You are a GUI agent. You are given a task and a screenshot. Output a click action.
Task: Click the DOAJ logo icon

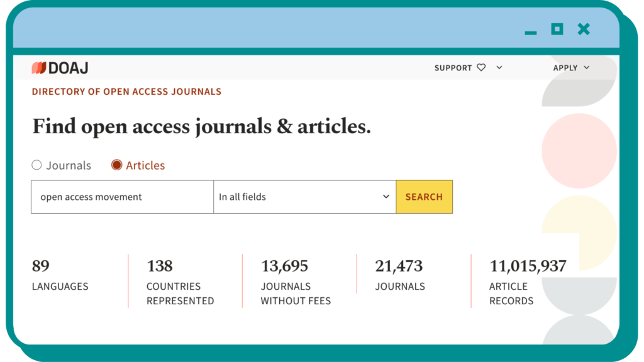39,68
